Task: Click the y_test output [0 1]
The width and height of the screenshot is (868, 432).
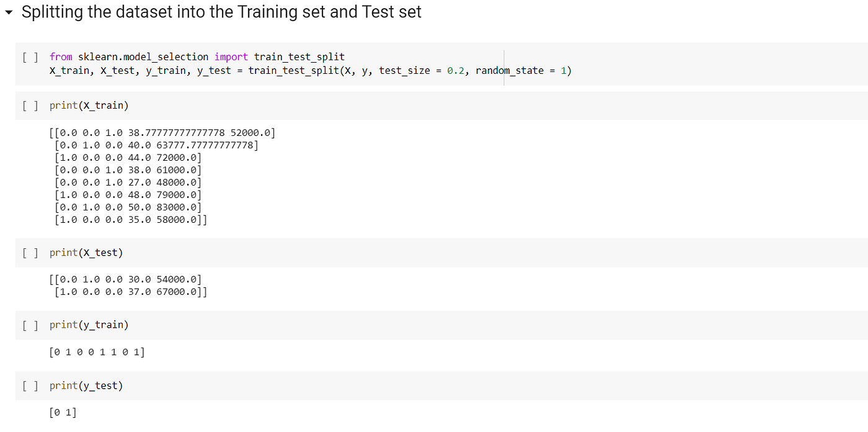Action: (63, 413)
